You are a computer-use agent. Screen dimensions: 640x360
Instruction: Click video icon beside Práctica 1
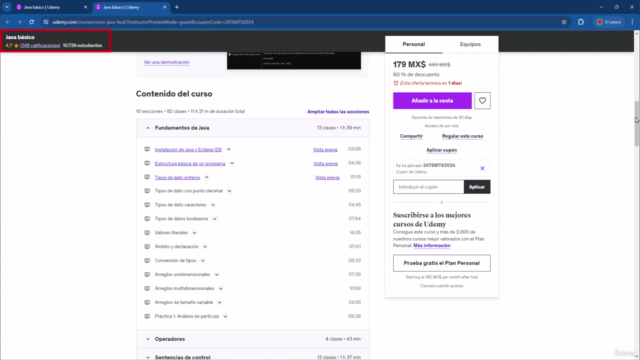(147, 316)
